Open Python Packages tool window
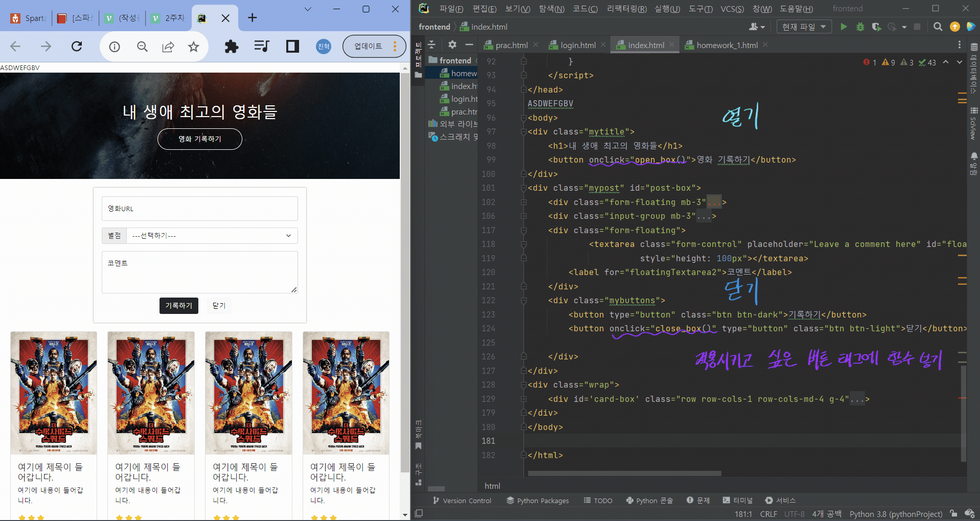This screenshot has height=521, width=980. coord(537,501)
